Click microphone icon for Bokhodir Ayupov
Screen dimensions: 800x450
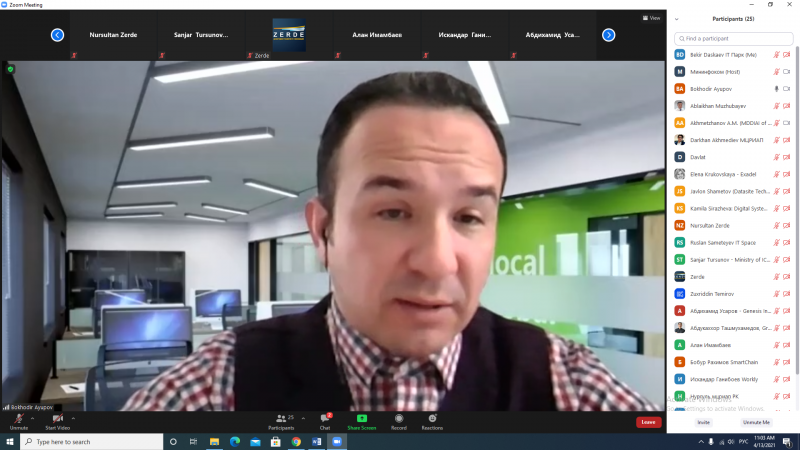(777, 89)
